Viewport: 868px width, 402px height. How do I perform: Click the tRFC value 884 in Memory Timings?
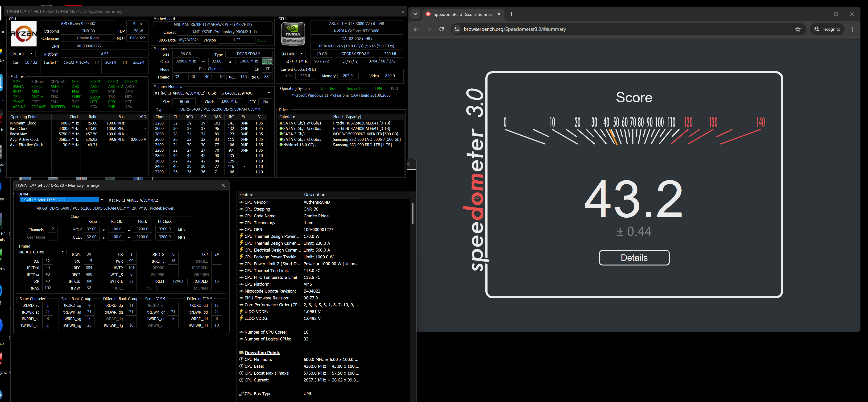[89, 268]
